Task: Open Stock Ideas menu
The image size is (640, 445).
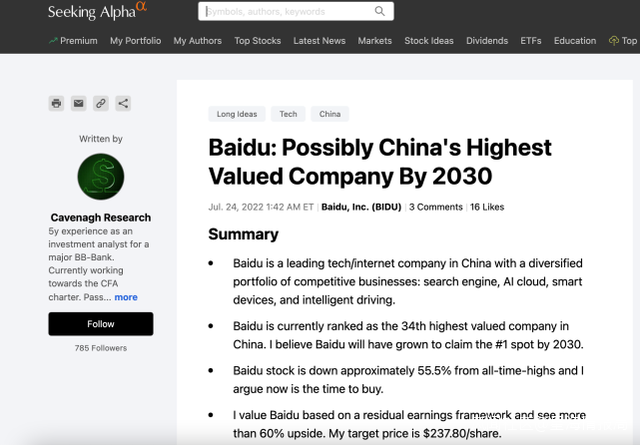Action: [429, 41]
